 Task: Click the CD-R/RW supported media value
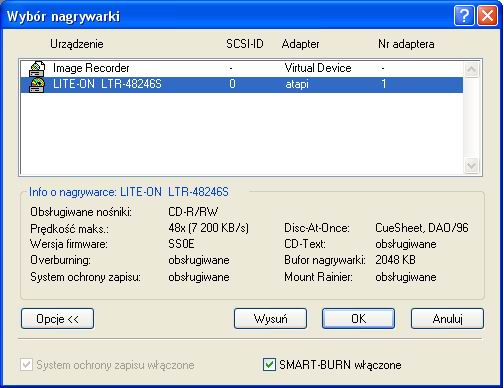click(193, 212)
